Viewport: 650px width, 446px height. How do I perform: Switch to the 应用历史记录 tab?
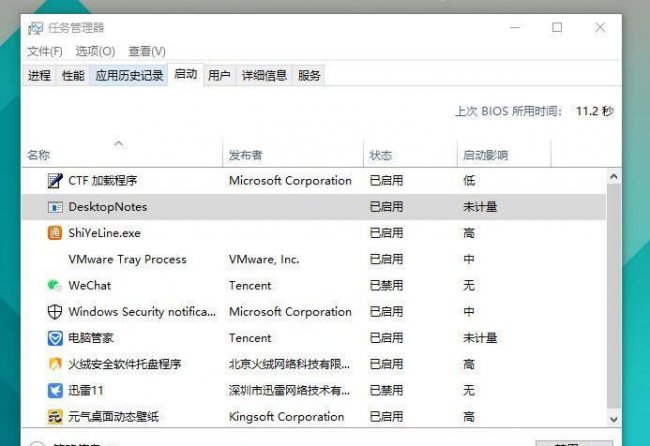click(x=129, y=75)
